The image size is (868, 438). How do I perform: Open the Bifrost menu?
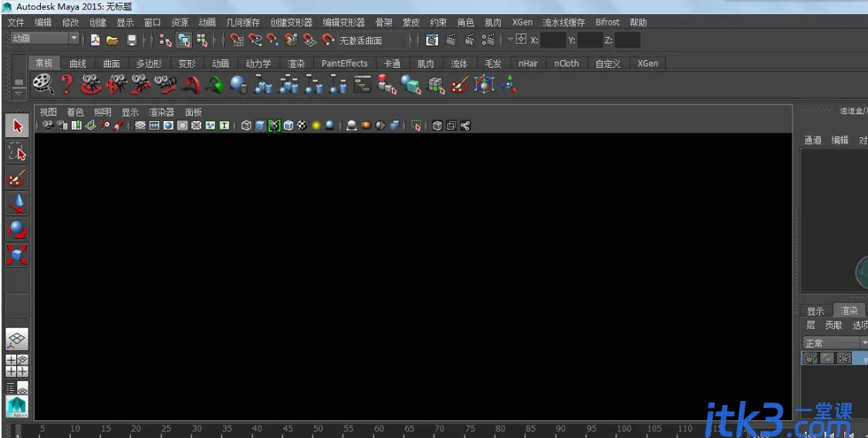(x=607, y=22)
